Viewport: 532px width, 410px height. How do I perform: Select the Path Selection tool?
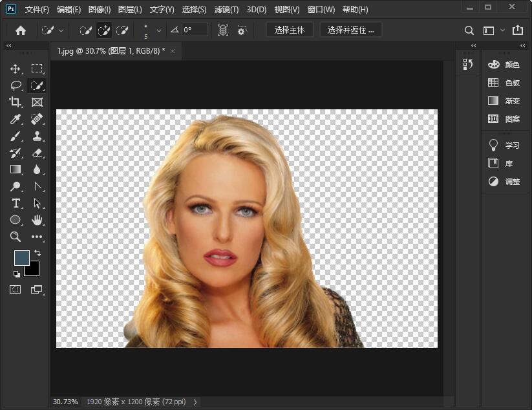(x=37, y=203)
